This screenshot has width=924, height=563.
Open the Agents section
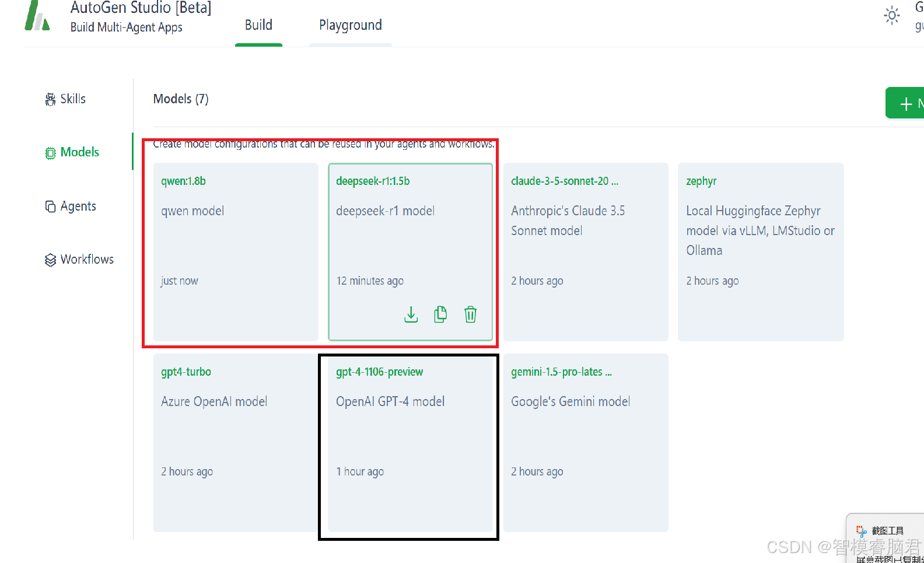click(78, 207)
